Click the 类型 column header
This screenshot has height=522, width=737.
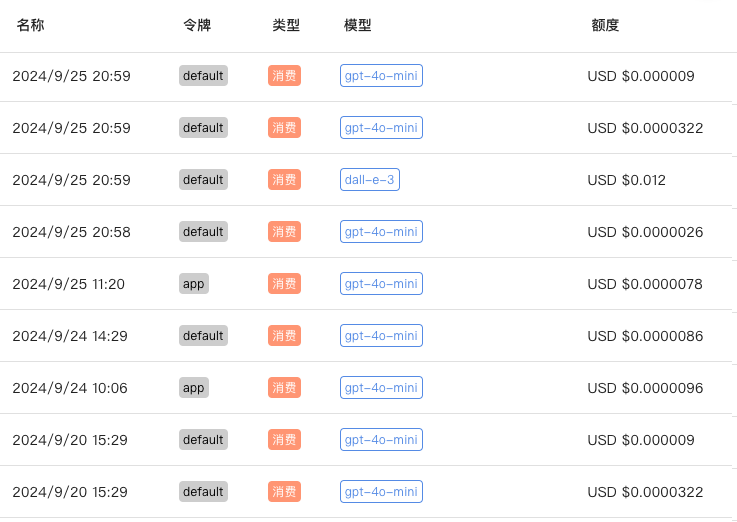click(x=286, y=25)
